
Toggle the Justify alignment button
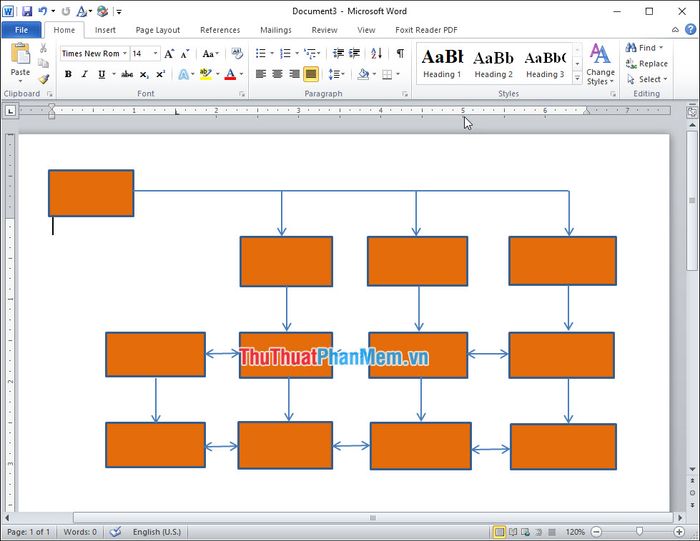click(311, 74)
